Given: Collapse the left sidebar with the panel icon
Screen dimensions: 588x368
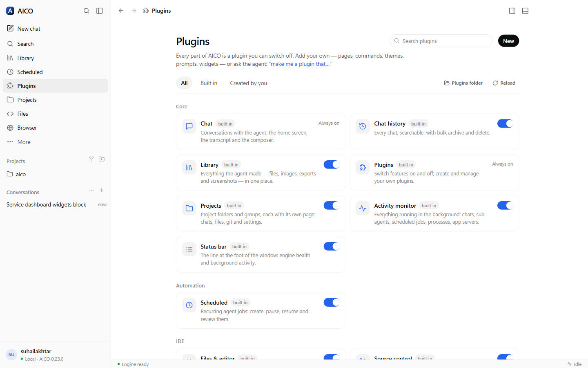Looking at the screenshot, I should 100,11.
